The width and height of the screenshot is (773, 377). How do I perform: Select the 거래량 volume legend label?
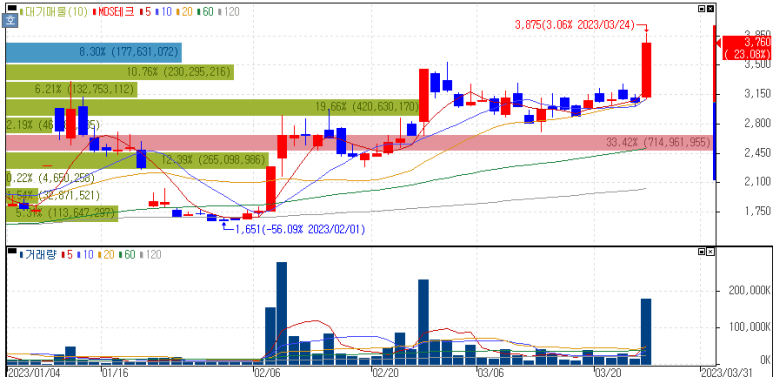[39, 254]
